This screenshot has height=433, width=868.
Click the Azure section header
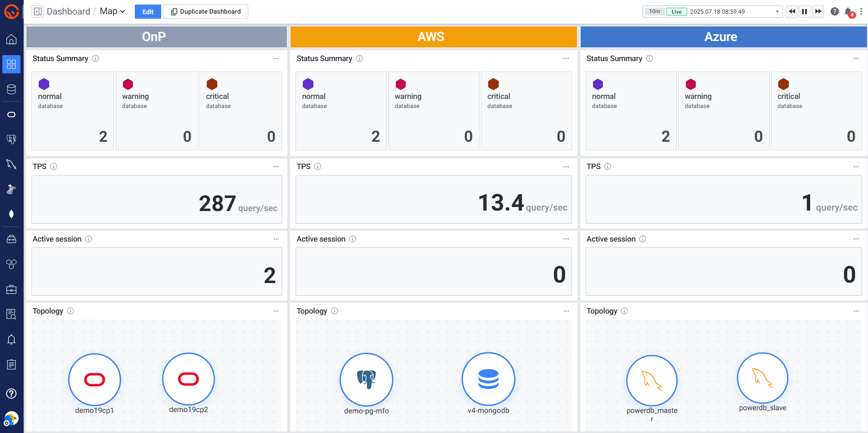point(724,36)
